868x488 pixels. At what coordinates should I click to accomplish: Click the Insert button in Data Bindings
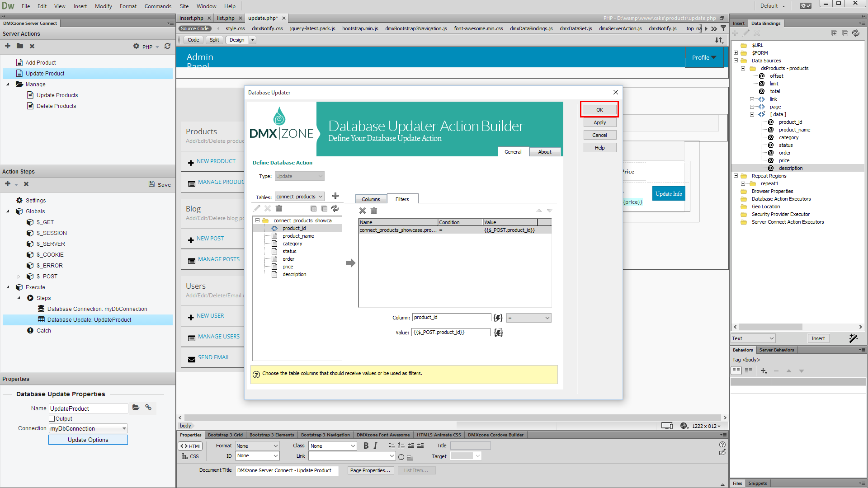818,338
